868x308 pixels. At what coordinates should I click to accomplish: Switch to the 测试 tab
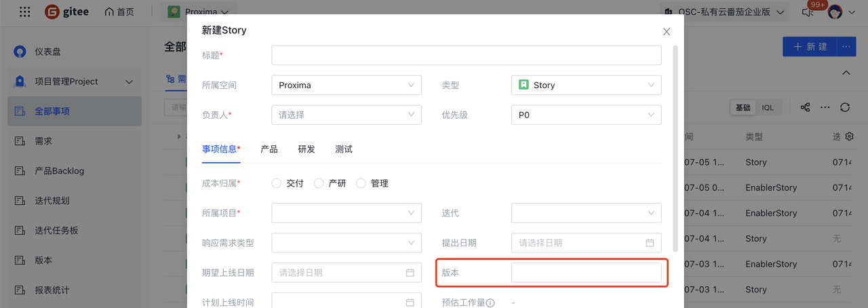click(344, 149)
